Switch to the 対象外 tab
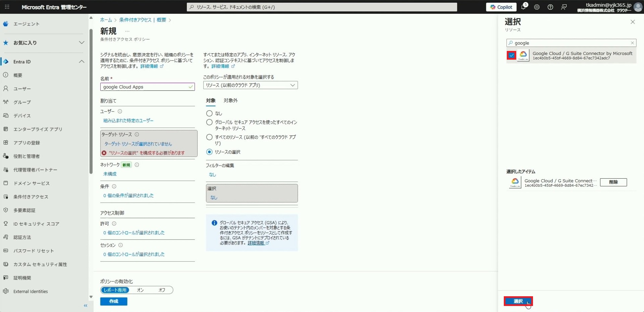Screen dimensions: 644x312 [230, 101]
